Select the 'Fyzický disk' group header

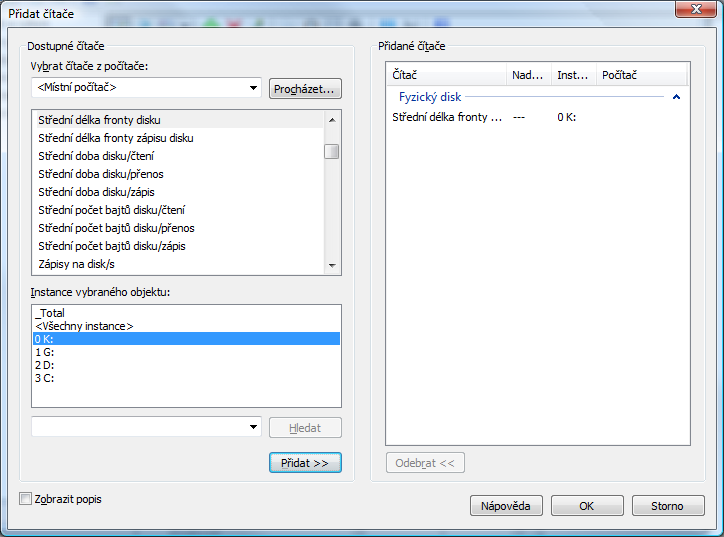[x=430, y=97]
